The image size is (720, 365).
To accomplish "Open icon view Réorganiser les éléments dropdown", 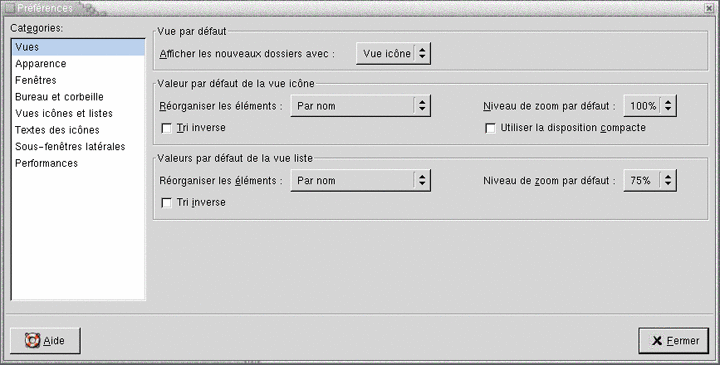I will coord(360,106).
